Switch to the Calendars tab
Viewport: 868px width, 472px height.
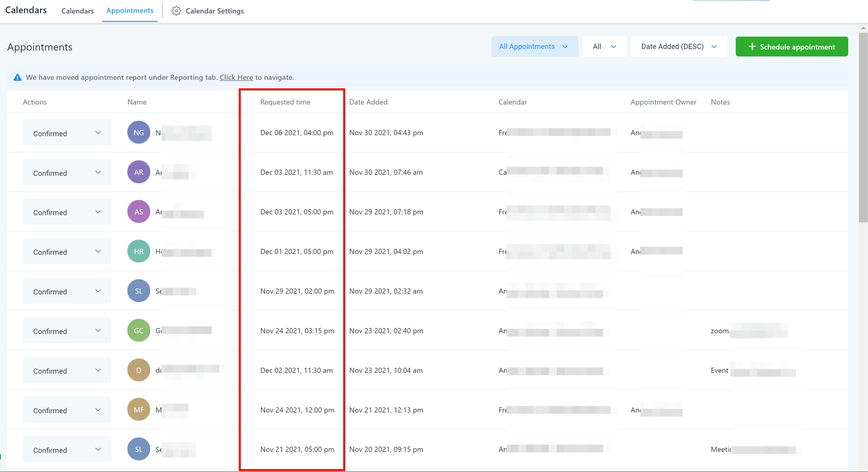[x=78, y=11]
